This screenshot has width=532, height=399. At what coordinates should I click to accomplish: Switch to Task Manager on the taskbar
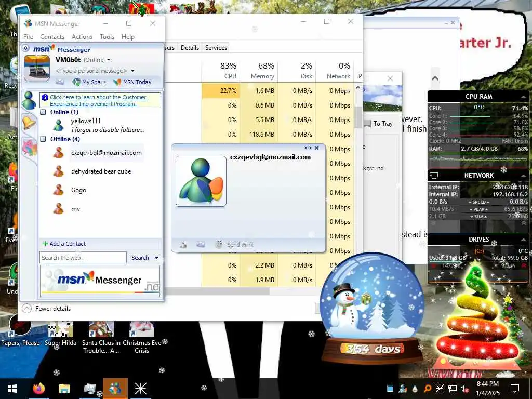pyautogui.click(x=89, y=389)
